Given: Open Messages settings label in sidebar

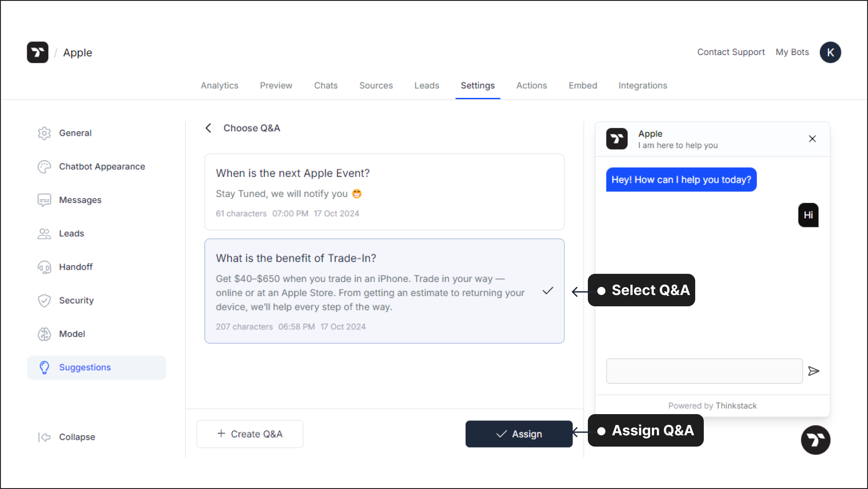Looking at the screenshot, I should pos(80,200).
